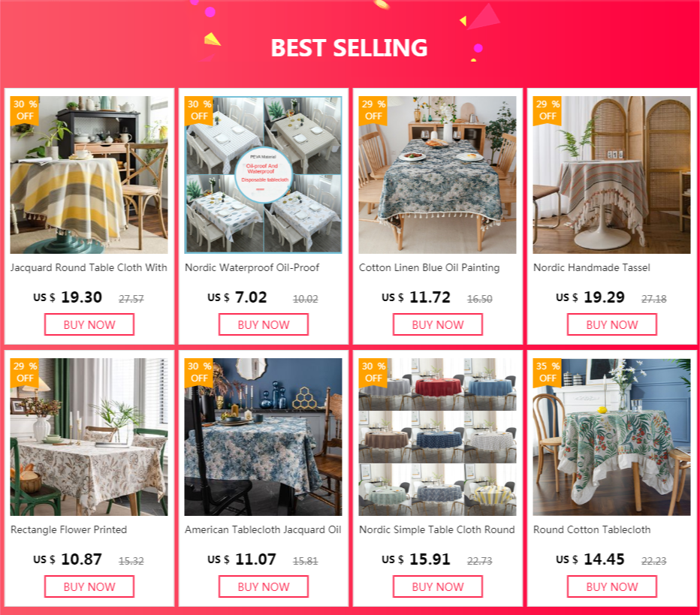This screenshot has height=615, width=700.
Task: Open the striped tassel tablecloth with rattan screen image
Action: pos(611,175)
